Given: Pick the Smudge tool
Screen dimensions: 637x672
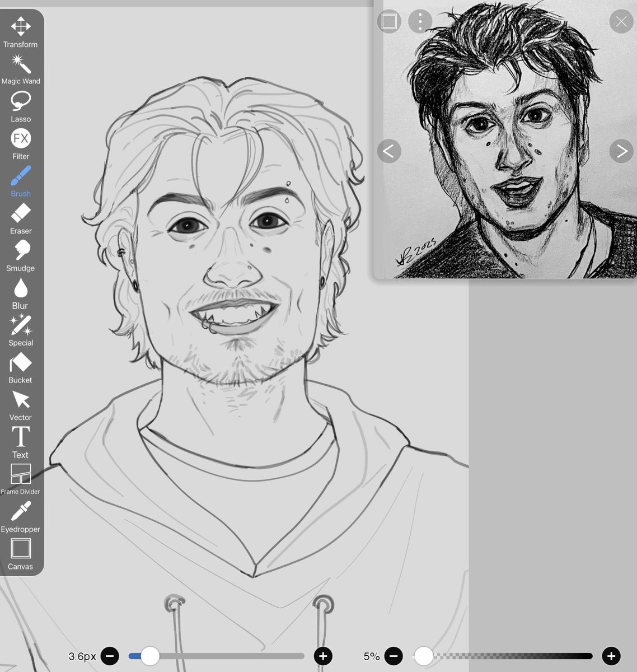Looking at the screenshot, I should point(21,256).
